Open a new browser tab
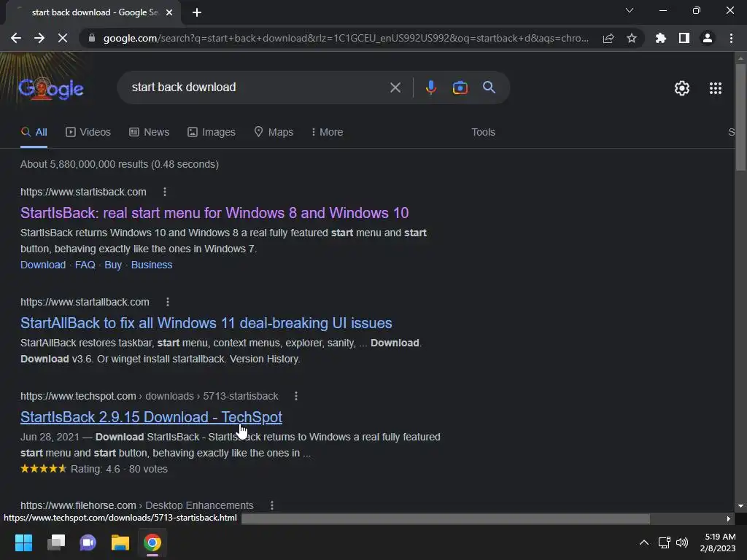This screenshot has height=560, width=747. click(197, 12)
